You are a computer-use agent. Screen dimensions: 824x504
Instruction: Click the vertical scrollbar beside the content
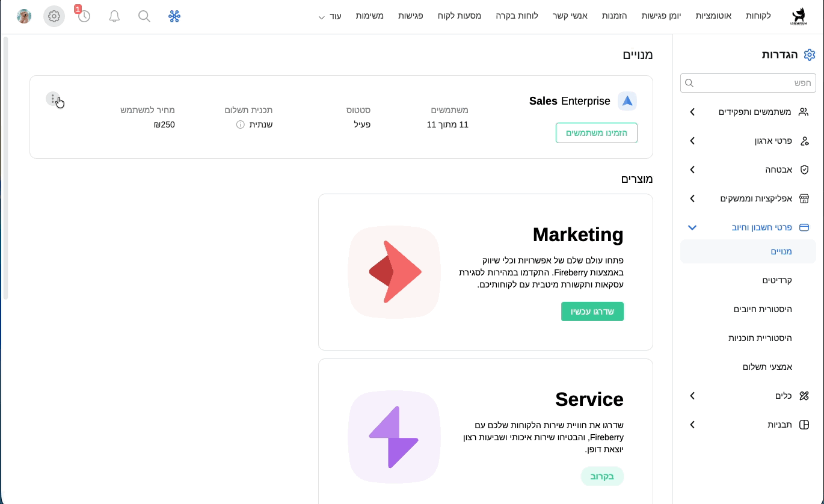point(5,168)
